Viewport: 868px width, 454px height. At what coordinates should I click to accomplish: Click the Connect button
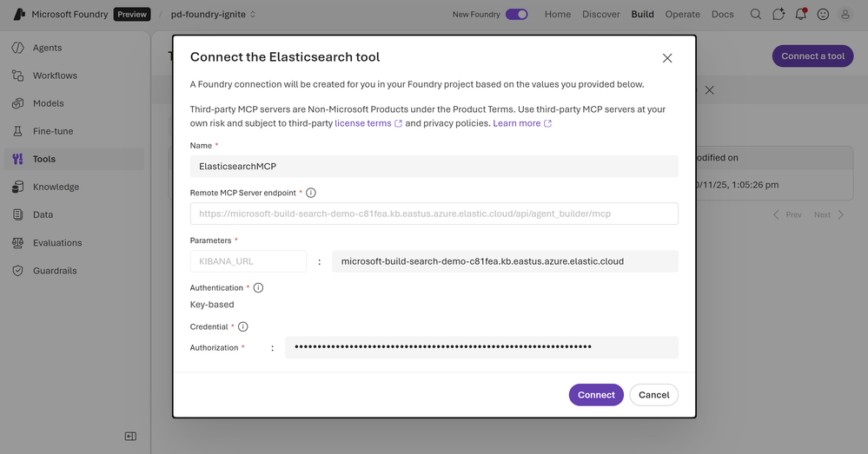click(x=596, y=395)
